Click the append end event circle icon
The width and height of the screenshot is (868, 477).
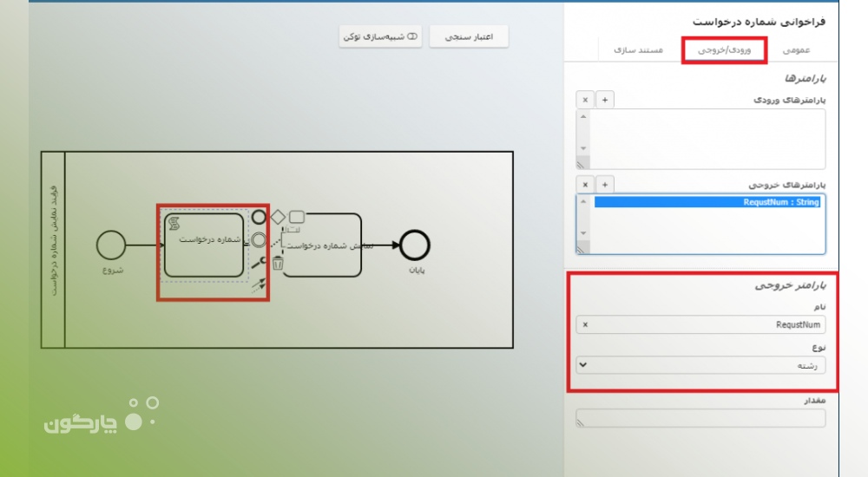pyautogui.click(x=259, y=217)
